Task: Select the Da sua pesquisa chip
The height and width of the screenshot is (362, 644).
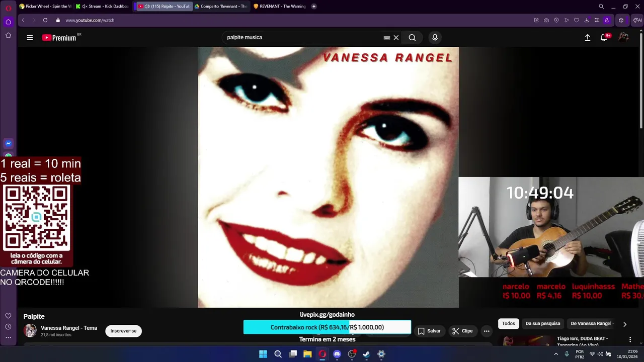Action: pos(543,324)
